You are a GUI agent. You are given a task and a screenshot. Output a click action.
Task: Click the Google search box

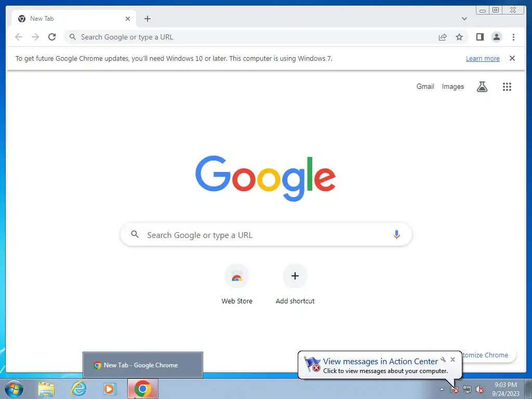(x=266, y=234)
